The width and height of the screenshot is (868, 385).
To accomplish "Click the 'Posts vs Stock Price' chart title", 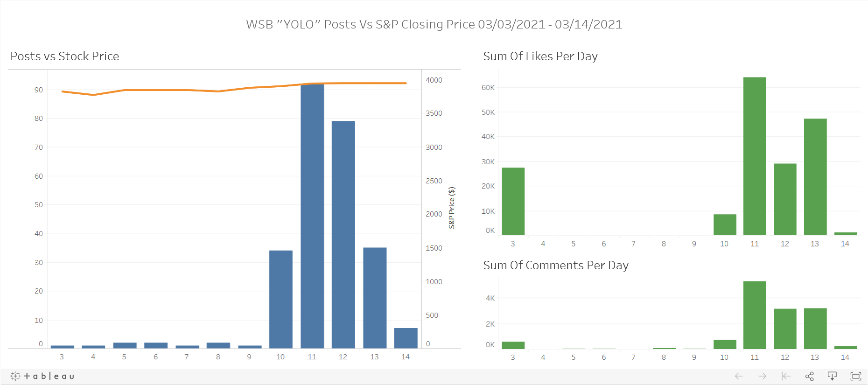I will tap(65, 56).
